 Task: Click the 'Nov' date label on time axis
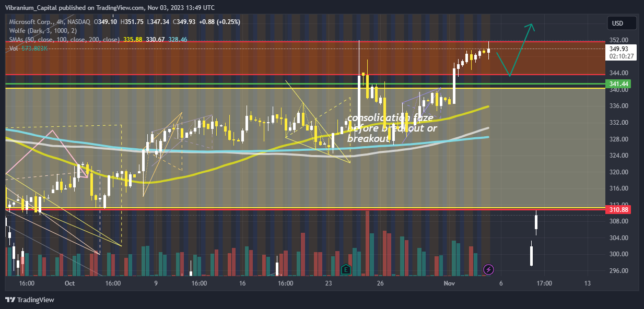pos(449,283)
